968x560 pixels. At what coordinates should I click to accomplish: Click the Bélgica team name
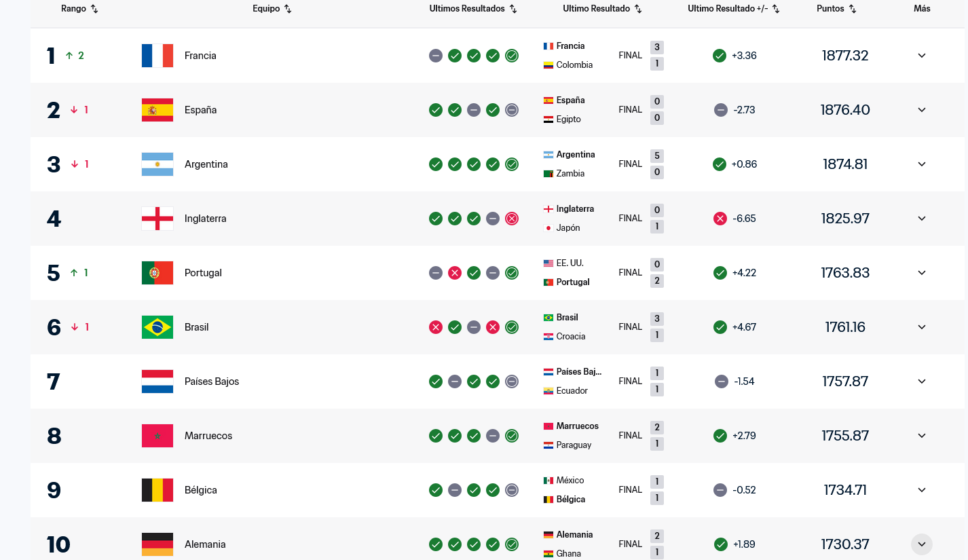click(x=200, y=490)
